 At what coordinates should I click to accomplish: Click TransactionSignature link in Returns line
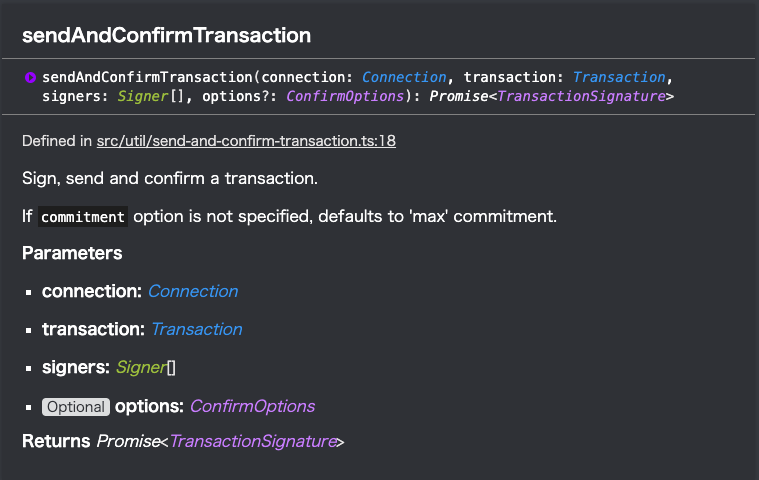pos(253,441)
